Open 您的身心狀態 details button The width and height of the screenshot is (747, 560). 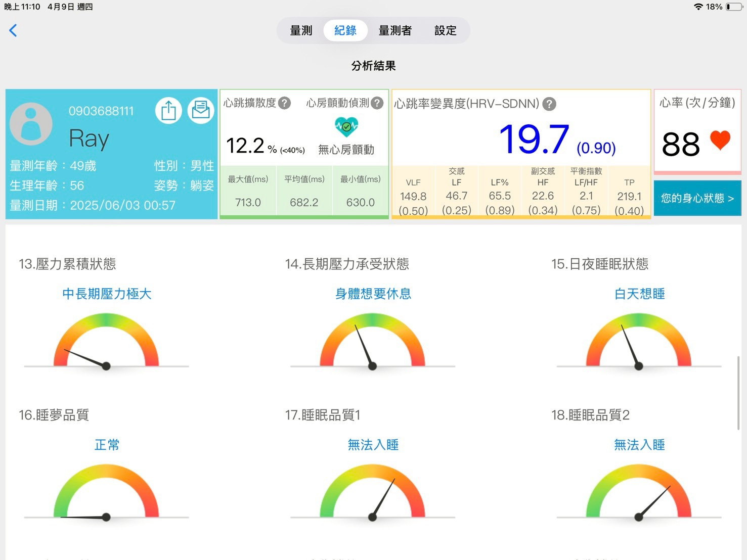click(697, 198)
